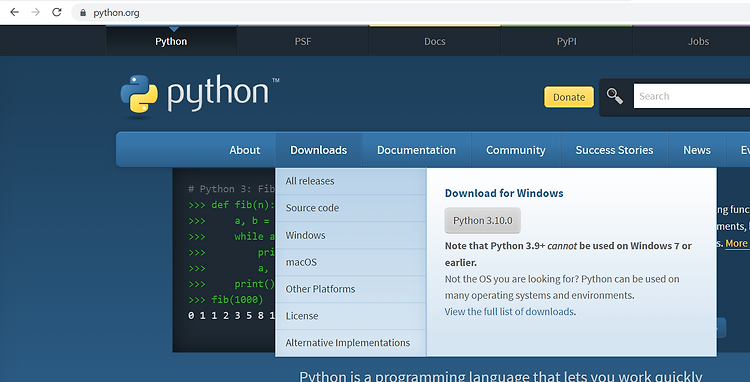Click the browser back arrow
The image size is (750, 382).
click(x=14, y=12)
